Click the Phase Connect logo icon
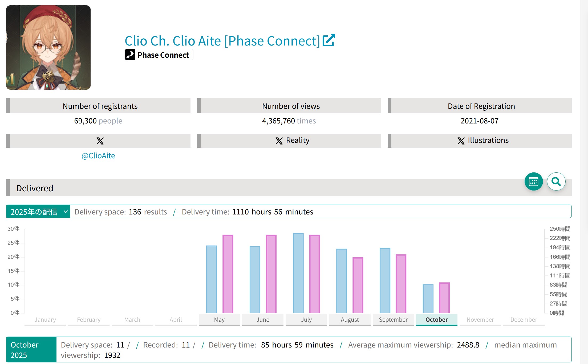The height and width of the screenshot is (364, 588). pyautogui.click(x=130, y=55)
